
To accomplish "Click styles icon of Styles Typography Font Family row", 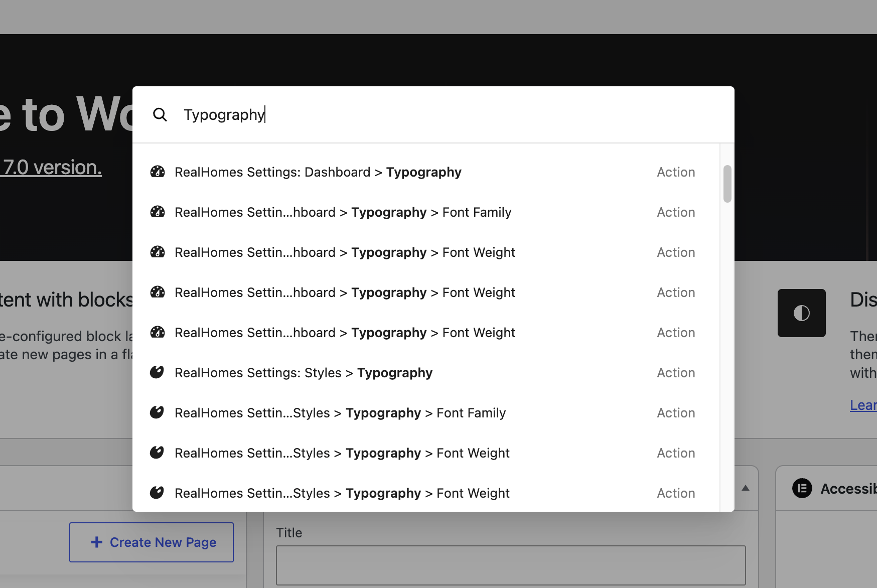I will pyautogui.click(x=157, y=412).
